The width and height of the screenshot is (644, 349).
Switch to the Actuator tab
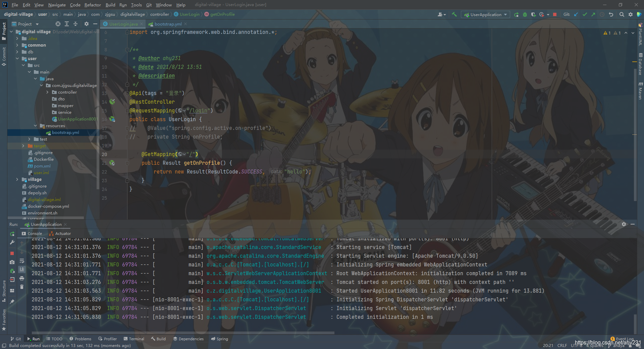[x=60, y=234]
